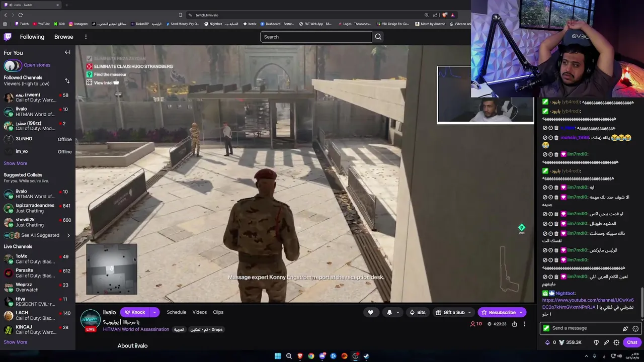The height and width of the screenshot is (362, 644).
Task: Open live channel KINGAJ
Action: click(x=38, y=330)
